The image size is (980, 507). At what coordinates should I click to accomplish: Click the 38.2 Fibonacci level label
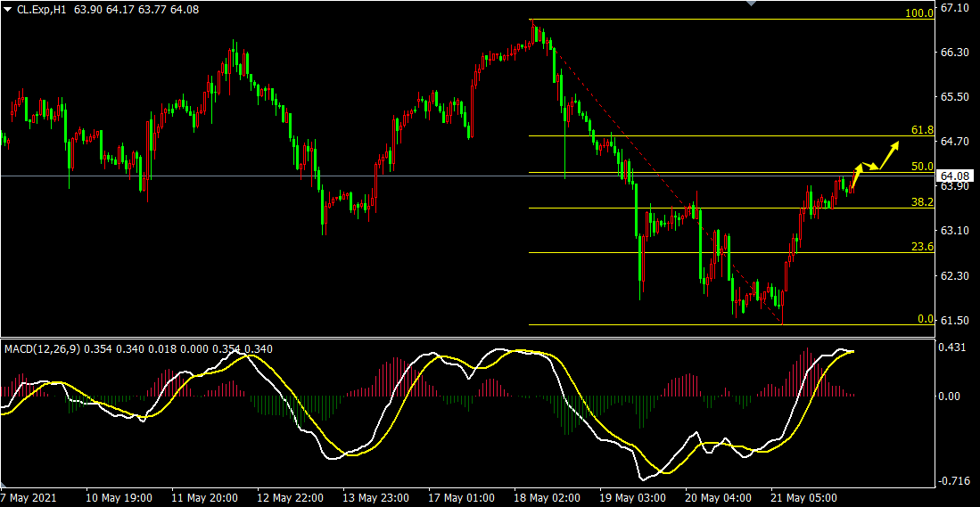pyautogui.click(x=923, y=202)
